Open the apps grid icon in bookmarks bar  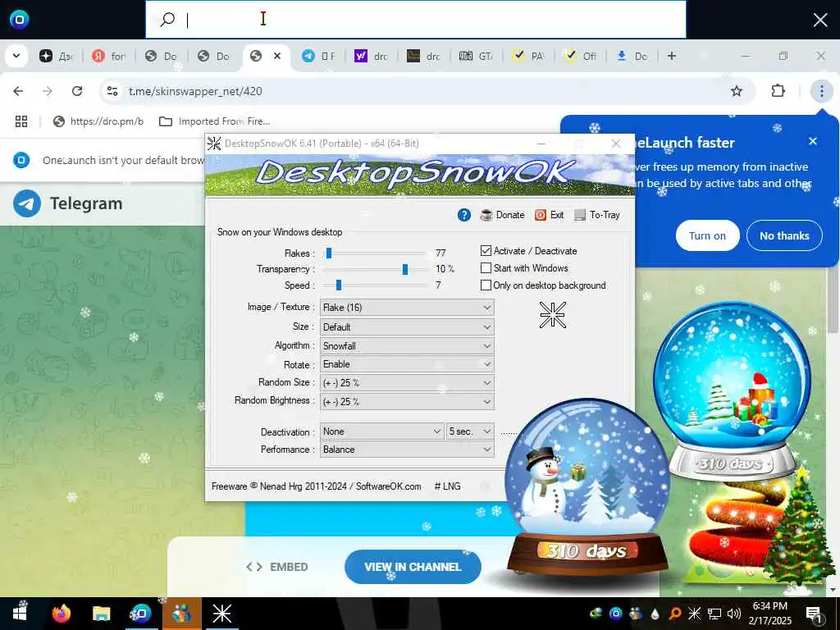point(21,121)
